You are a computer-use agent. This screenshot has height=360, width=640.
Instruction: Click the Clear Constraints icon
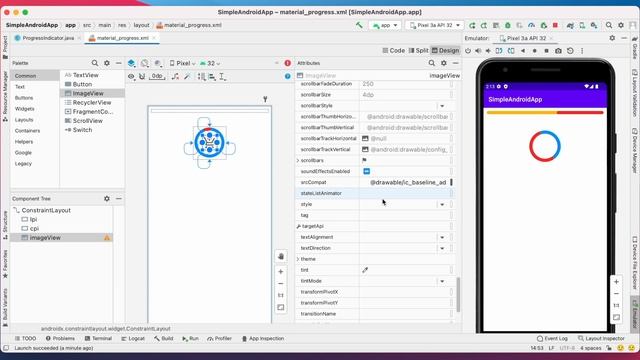175,76
